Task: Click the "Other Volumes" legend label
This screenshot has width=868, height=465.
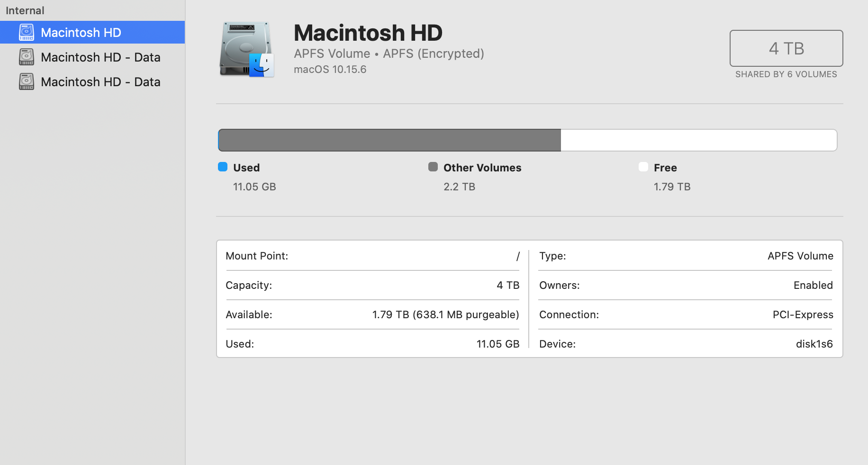Action: 482,168
